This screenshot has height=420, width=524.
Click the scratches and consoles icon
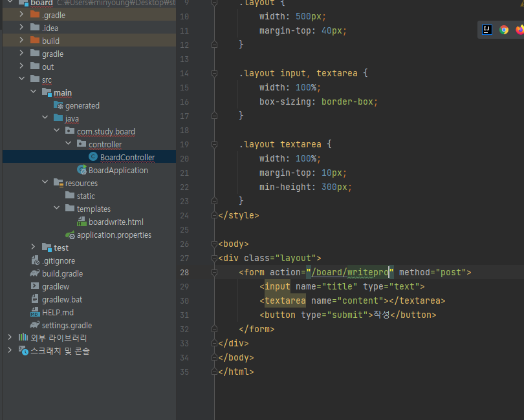[x=23, y=351]
